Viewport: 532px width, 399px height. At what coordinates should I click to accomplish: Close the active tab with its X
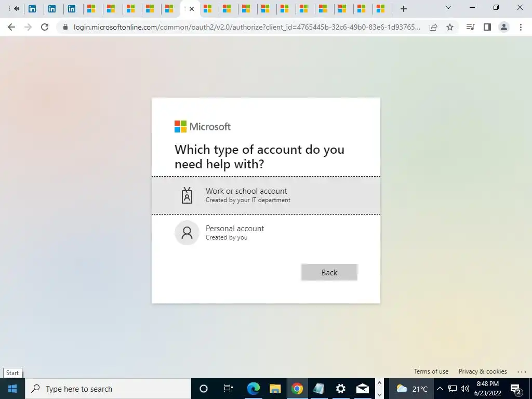tap(192, 9)
